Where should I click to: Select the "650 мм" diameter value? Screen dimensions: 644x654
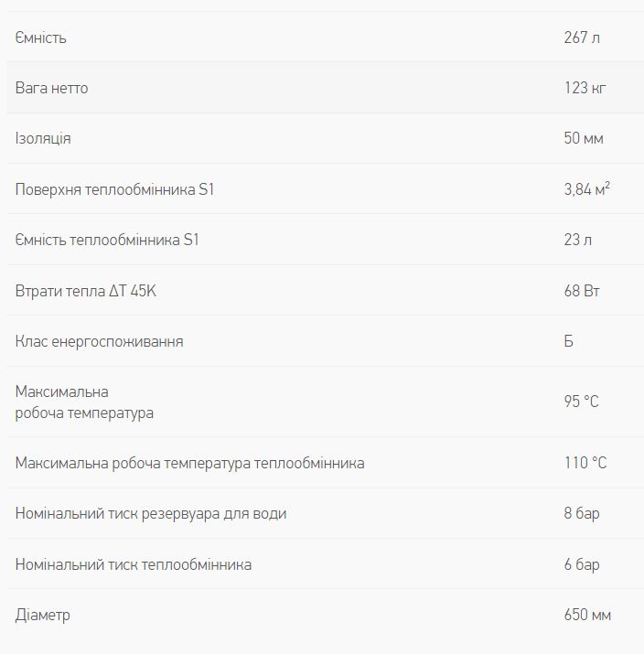pyautogui.click(x=587, y=615)
